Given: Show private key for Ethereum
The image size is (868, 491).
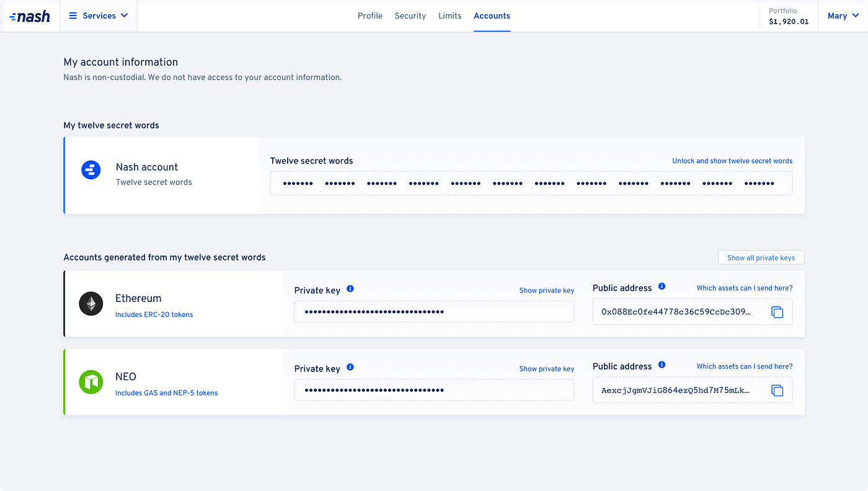Looking at the screenshot, I should [x=547, y=290].
